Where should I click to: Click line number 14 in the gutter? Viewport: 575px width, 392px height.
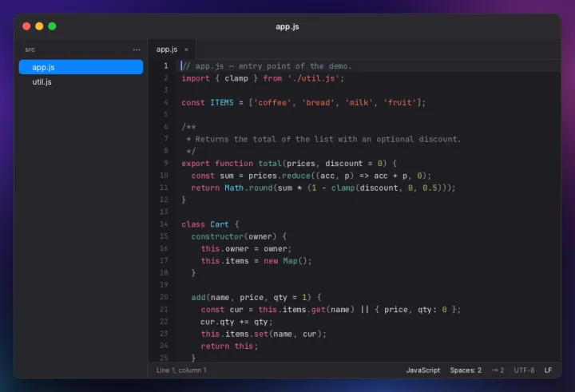[164, 224]
